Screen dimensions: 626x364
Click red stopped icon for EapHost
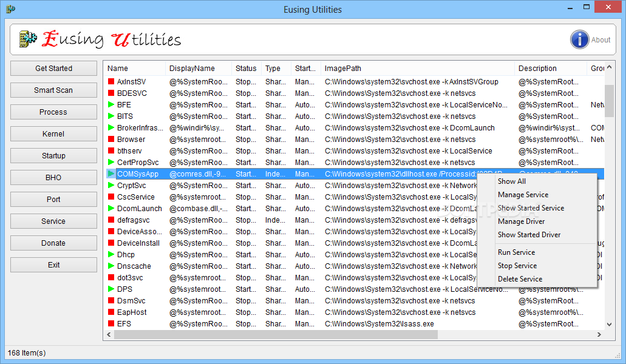tap(111, 312)
